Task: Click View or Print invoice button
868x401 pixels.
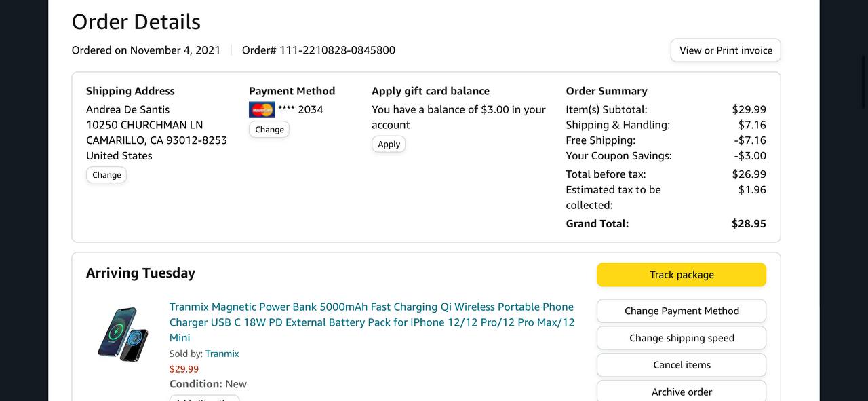Action: (x=726, y=50)
